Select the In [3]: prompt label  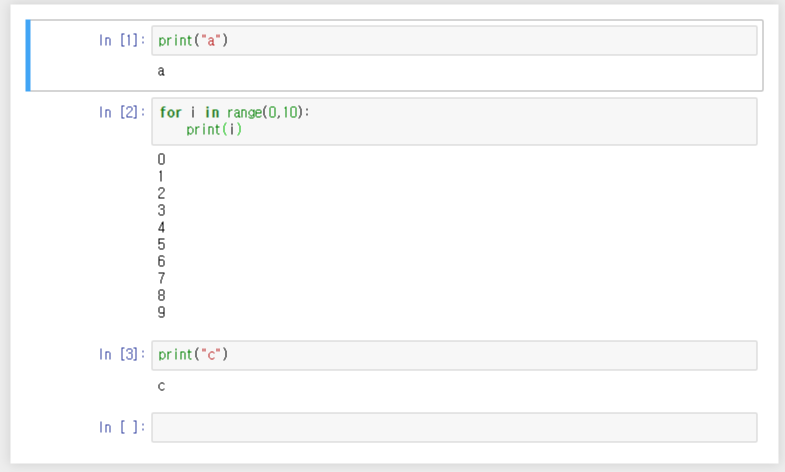point(122,354)
